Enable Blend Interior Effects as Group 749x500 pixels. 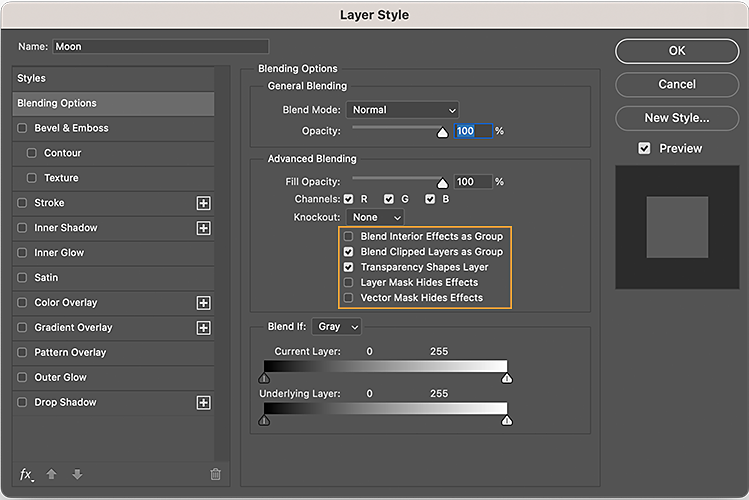(x=349, y=237)
